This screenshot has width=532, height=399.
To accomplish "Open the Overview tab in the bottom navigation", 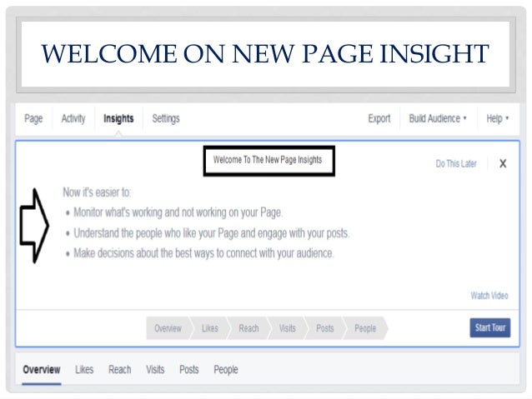I will pos(42,370).
